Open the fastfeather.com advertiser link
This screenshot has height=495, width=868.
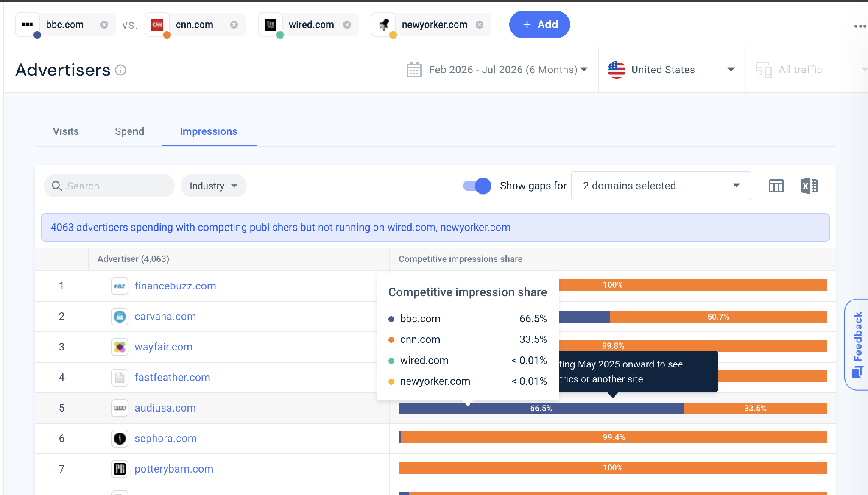(172, 378)
